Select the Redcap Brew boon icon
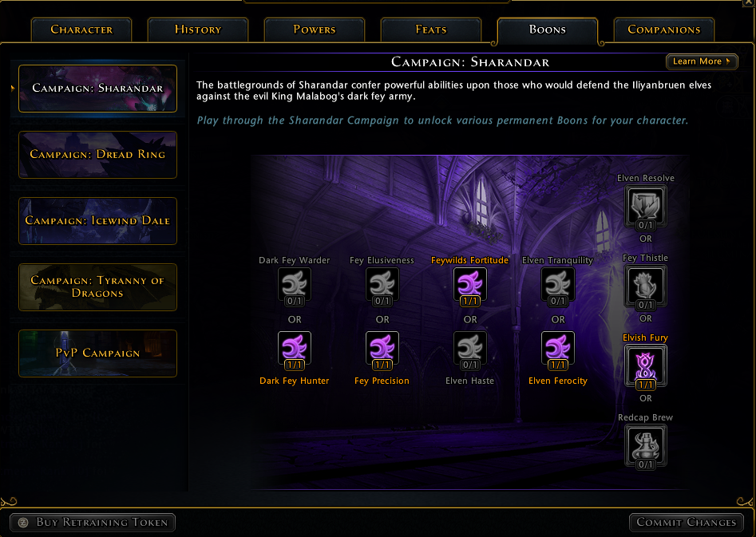Image resolution: width=756 pixels, height=537 pixels. 646,448
